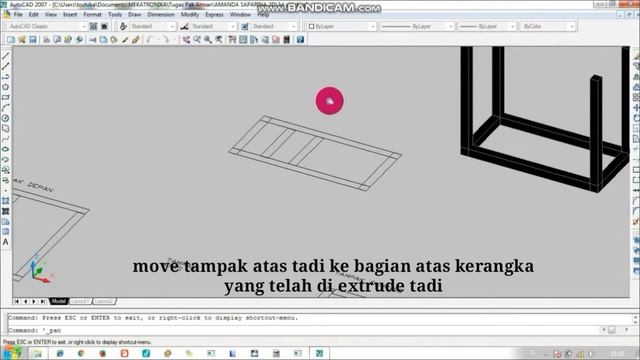Click the Plot (print) icon

(47, 40)
